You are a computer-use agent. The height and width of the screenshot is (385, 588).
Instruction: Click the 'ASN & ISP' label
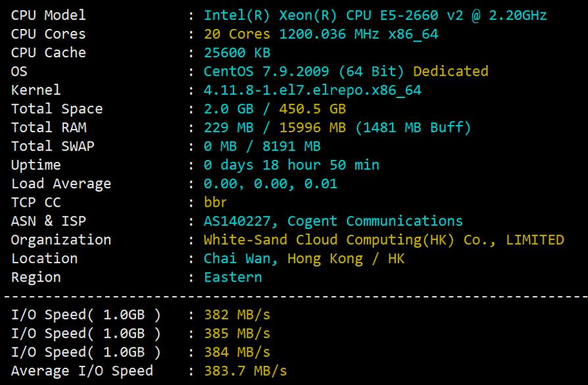tap(49, 221)
